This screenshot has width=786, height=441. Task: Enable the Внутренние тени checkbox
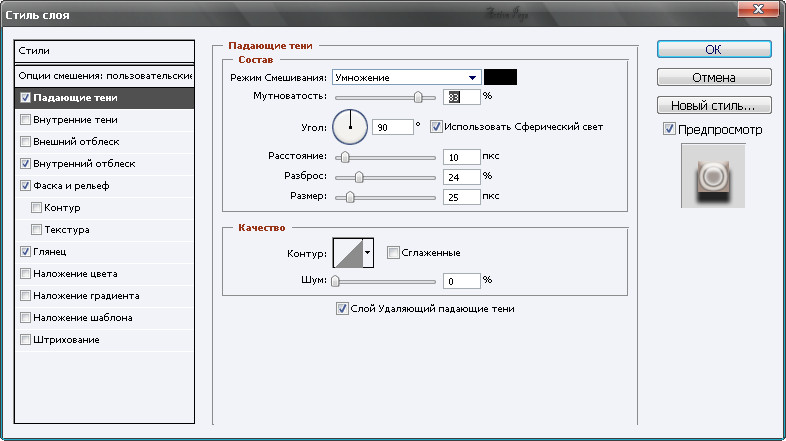pyautogui.click(x=25, y=120)
